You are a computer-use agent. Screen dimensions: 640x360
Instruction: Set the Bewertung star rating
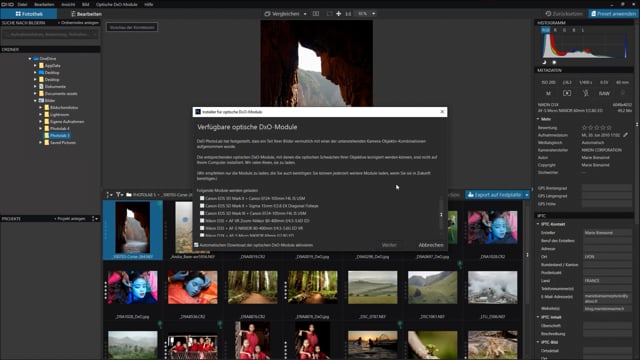pyautogui.click(x=597, y=128)
